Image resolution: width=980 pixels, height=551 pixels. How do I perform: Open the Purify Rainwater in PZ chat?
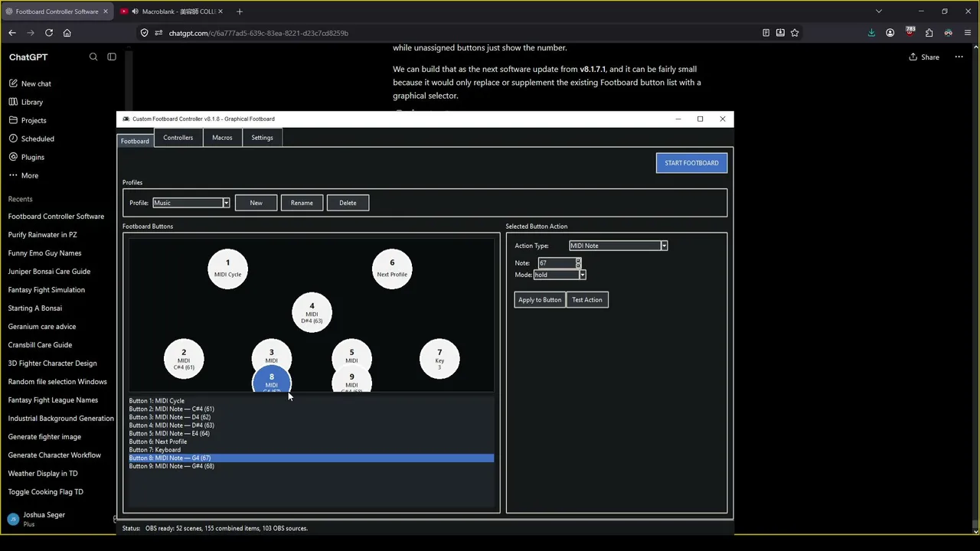point(42,235)
